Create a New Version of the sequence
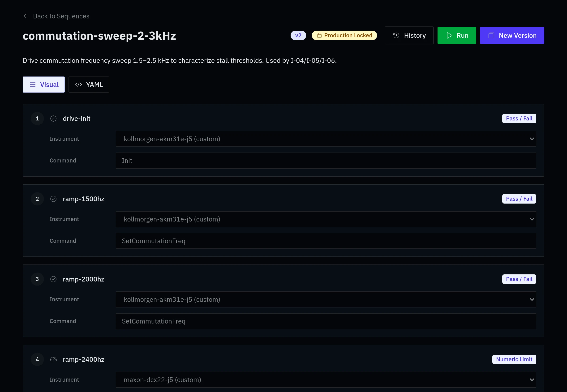This screenshot has height=392, width=567. [512, 35]
